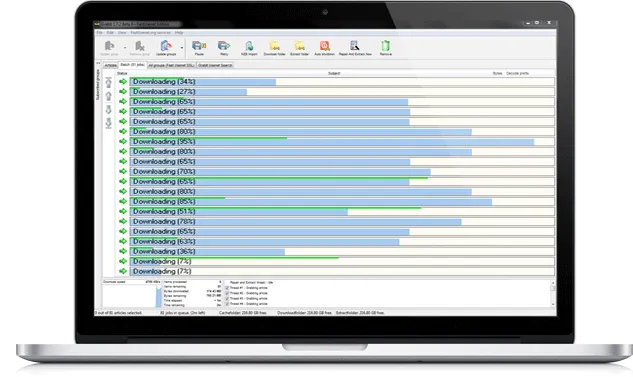Image resolution: width=633 pixels, height=377 pixels.
Task: Click 'jobs in queue' status bar text
Action: click(x=183, y=313)
